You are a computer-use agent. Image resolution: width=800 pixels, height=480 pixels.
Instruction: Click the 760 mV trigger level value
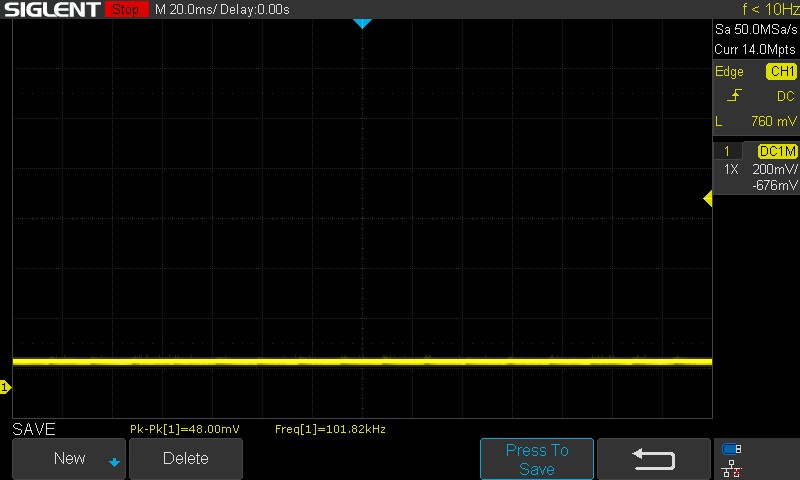[x=773, y=121]
